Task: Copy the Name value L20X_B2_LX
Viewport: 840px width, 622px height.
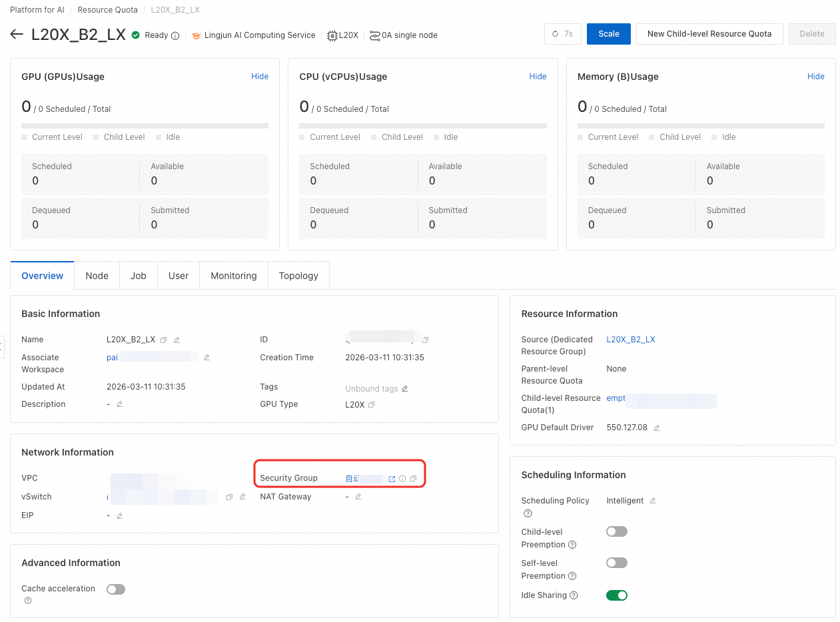Action: [163, 340]
